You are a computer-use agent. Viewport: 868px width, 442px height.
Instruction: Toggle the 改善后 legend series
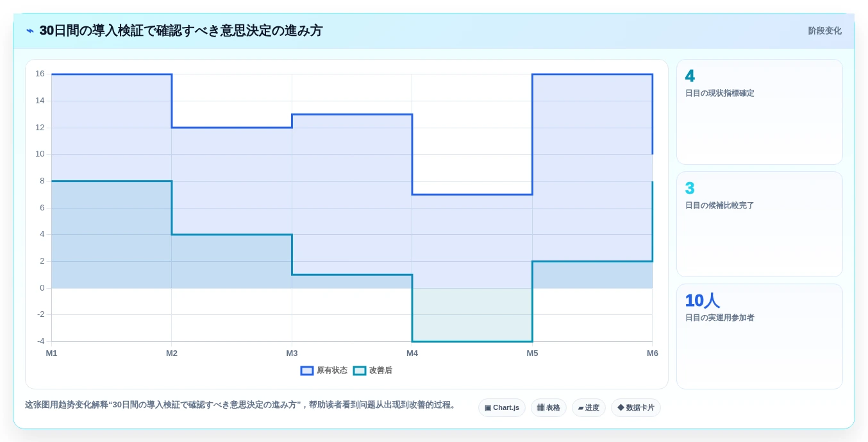coord(372,370)
